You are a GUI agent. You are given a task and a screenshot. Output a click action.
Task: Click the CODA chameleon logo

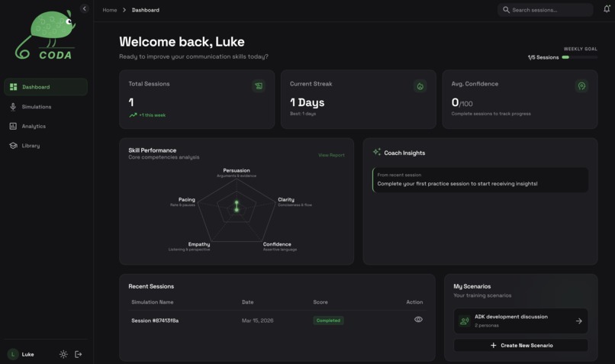click(45, 35)
